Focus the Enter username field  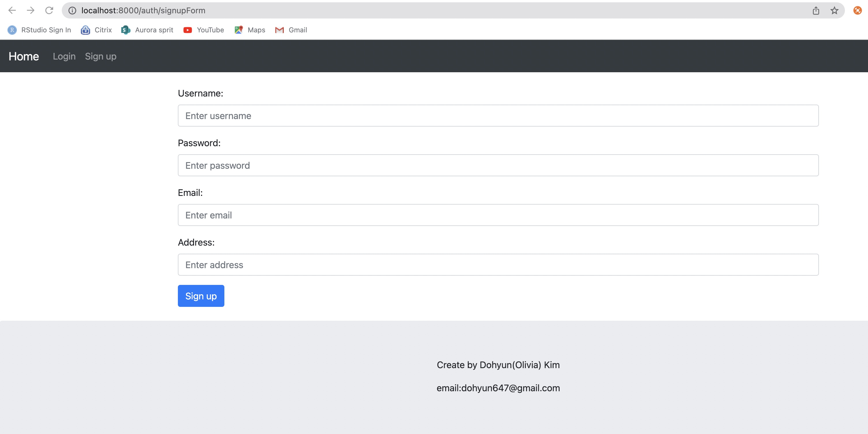[498, 116]
